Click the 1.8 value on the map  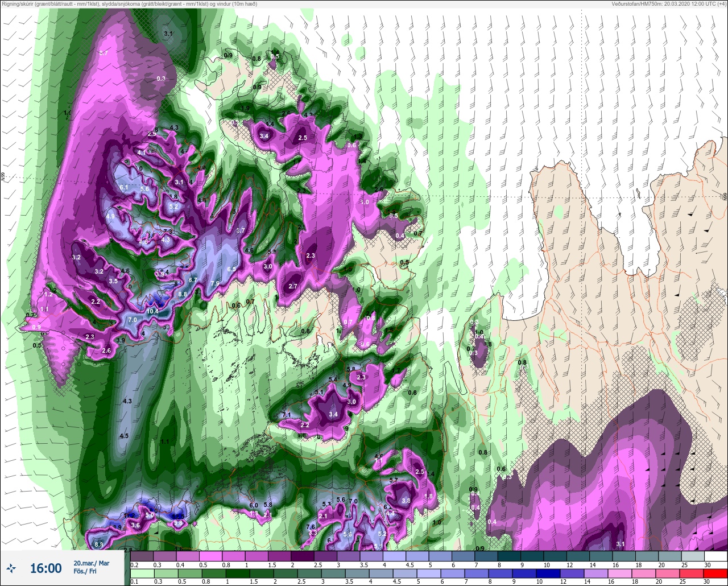point(429,496)
